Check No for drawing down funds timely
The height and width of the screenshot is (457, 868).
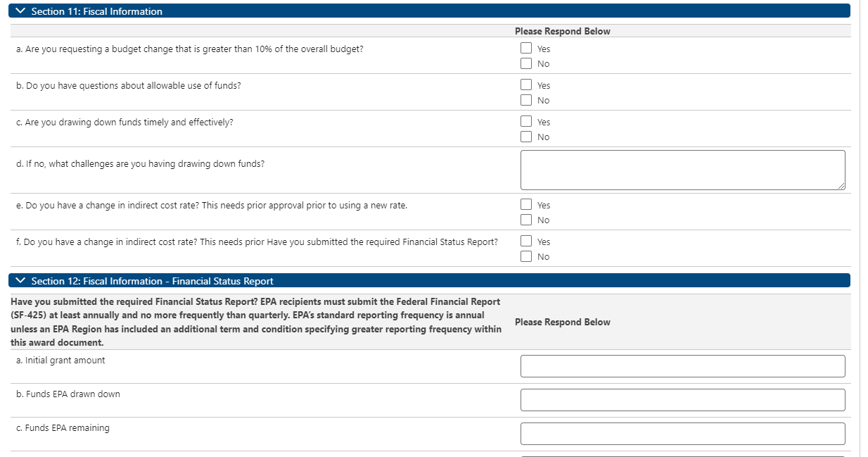tap(526, 137)
